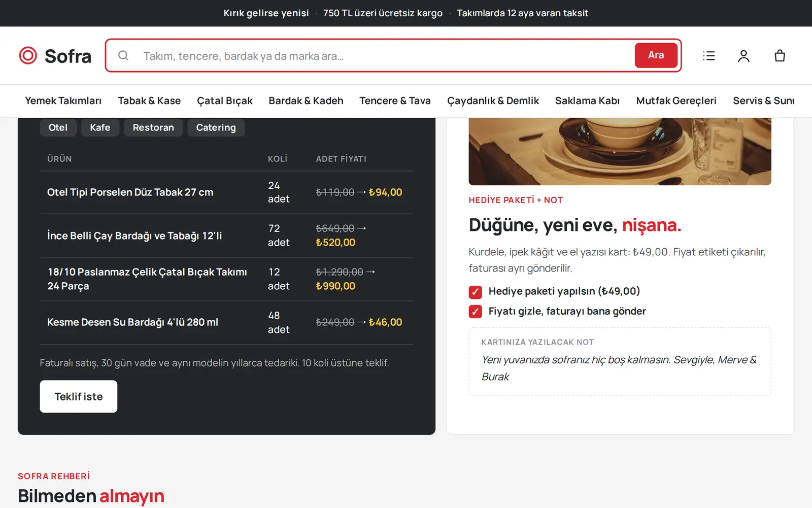Click the ₺46,00 discounted price
Screen dimensions: 812x508
385,322
